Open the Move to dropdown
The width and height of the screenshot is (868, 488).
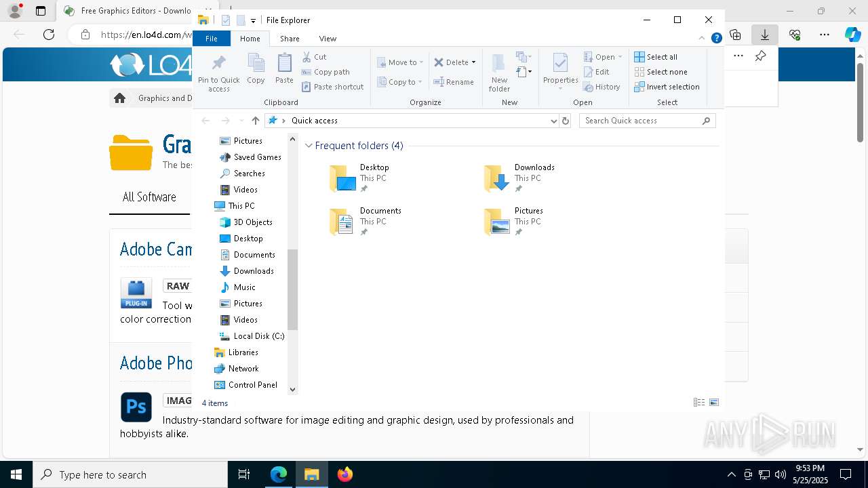400,62
